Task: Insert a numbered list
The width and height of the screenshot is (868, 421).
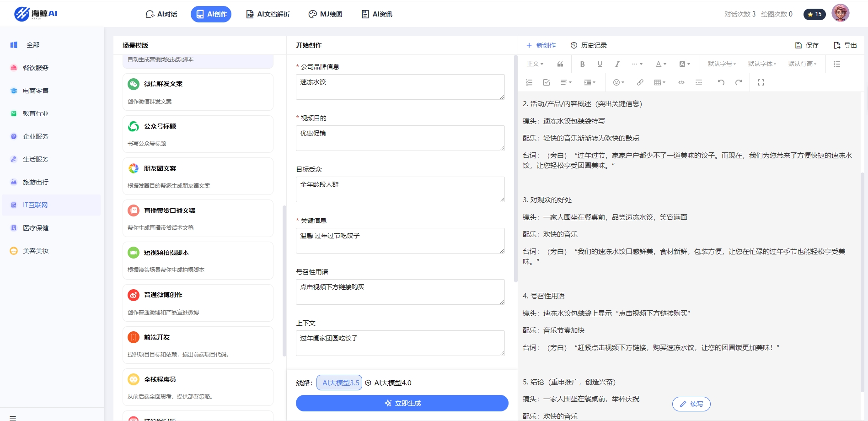Action: (530, 82)
